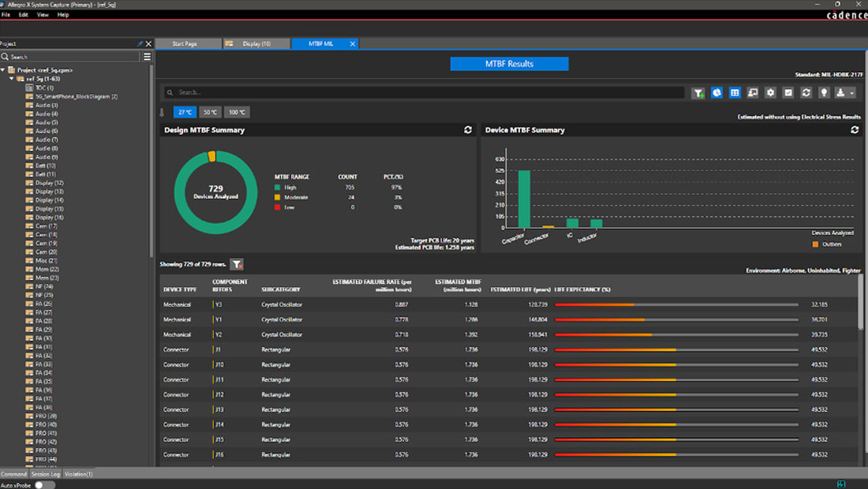Click the MTBF Results header button

coord(509,64)
